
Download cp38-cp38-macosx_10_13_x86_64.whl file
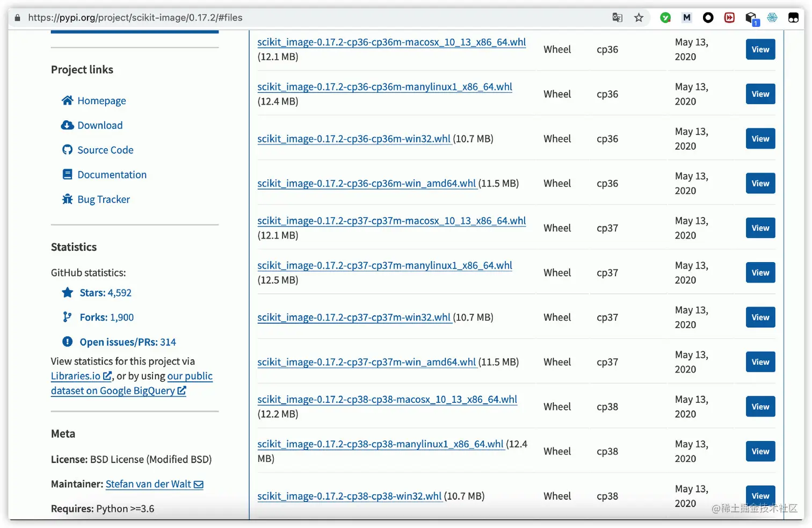pos(387,400)
